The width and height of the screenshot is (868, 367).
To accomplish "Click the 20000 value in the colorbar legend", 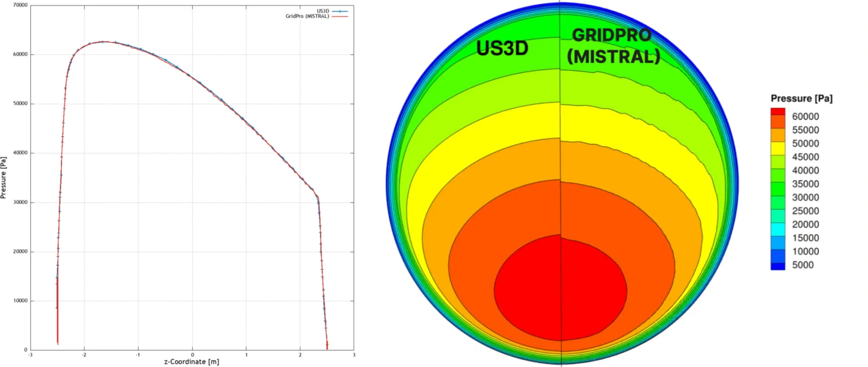I will click(x=805, y=224).
